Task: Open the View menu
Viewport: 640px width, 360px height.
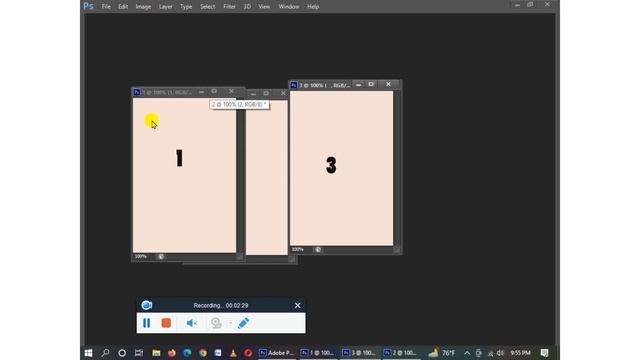Action: click(x=264, y=7)
